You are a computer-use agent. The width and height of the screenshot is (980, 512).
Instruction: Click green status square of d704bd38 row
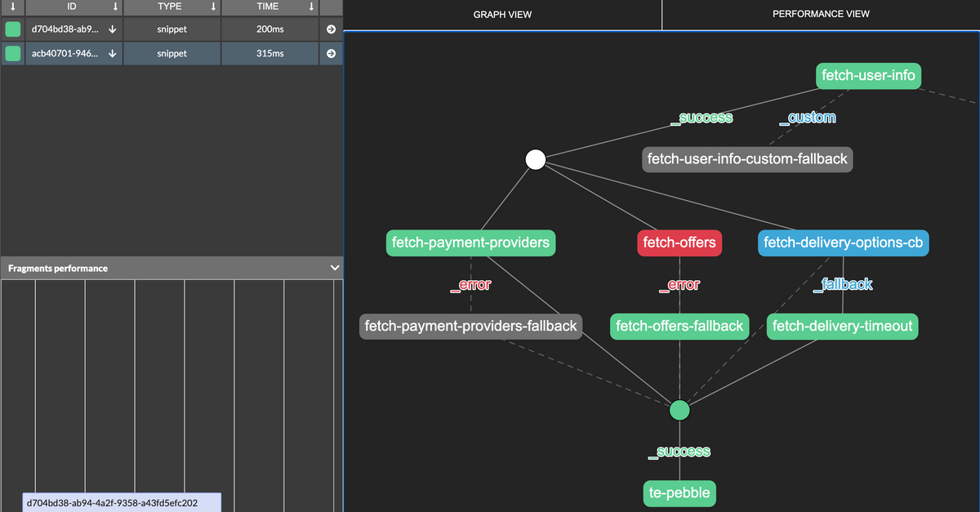13,29
